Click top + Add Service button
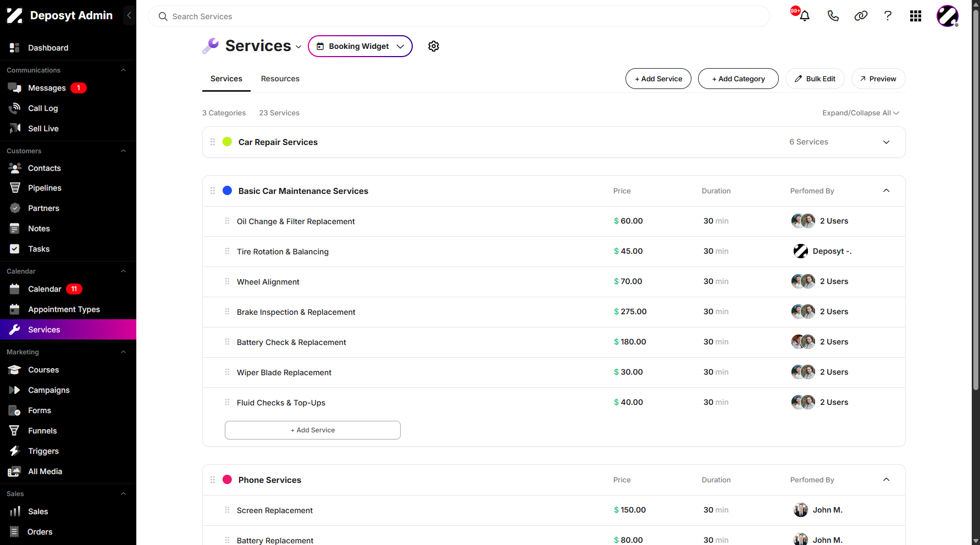Screen dimensions: 980x545 [658, 79]
